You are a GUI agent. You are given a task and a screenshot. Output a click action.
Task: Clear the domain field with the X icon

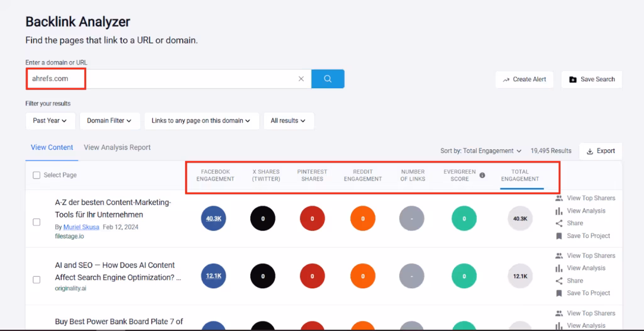point(301,79)
